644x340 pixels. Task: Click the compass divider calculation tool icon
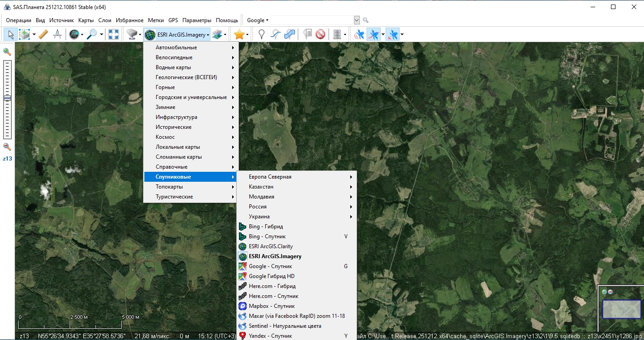57,34
